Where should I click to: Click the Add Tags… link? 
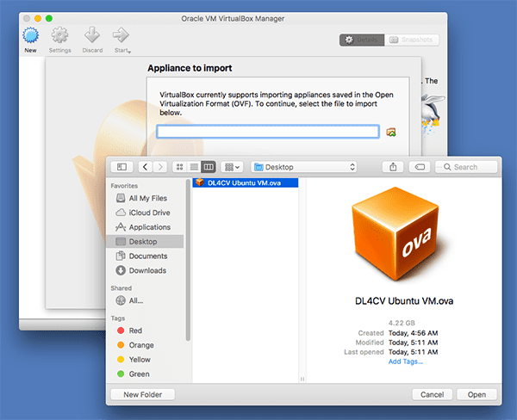point(405,361)
